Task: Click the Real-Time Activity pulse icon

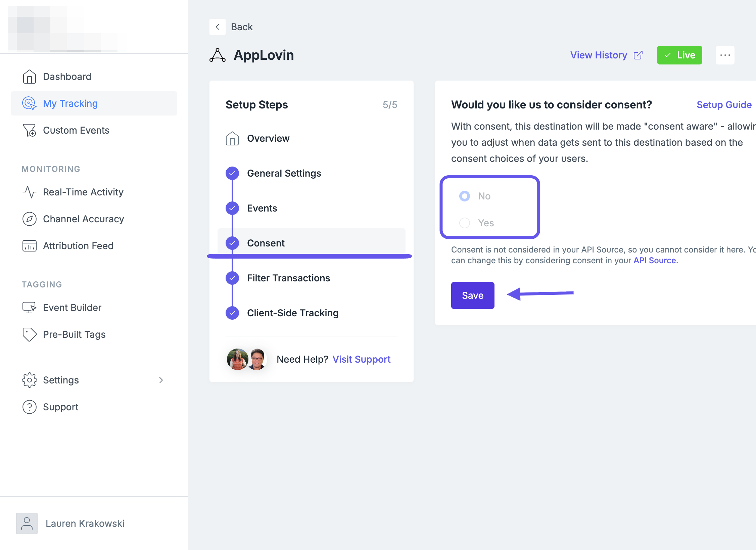Action: point(30,192)
